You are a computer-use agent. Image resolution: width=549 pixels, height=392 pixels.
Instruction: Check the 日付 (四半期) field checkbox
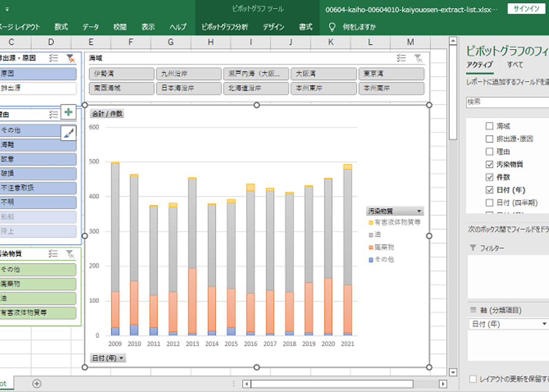pyautogui.click(x=490, y=203)
